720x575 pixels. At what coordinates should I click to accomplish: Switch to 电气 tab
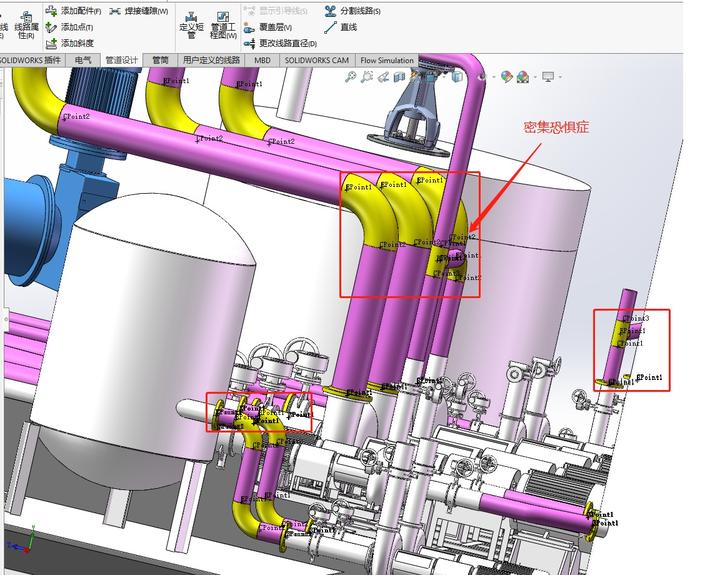click(83, 60)
